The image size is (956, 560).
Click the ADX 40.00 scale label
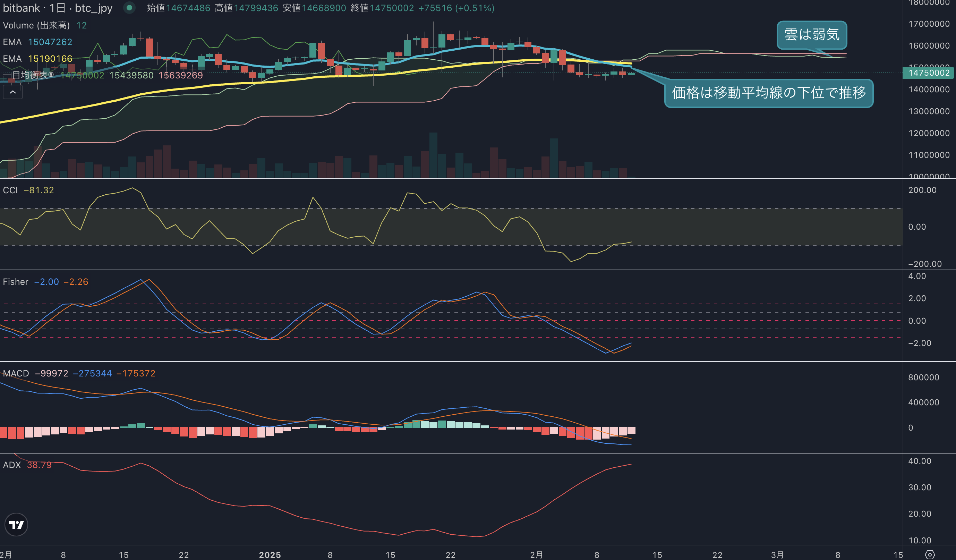pos(920,461)
